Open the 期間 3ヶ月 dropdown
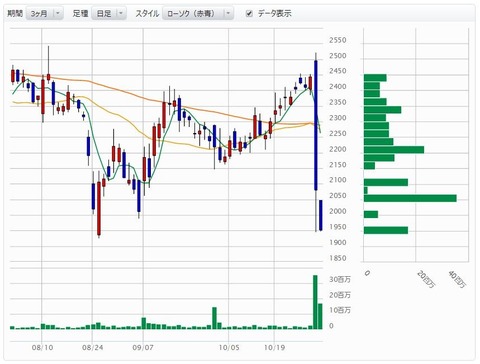This screenshot has width=480, height=364. point(44,14)
